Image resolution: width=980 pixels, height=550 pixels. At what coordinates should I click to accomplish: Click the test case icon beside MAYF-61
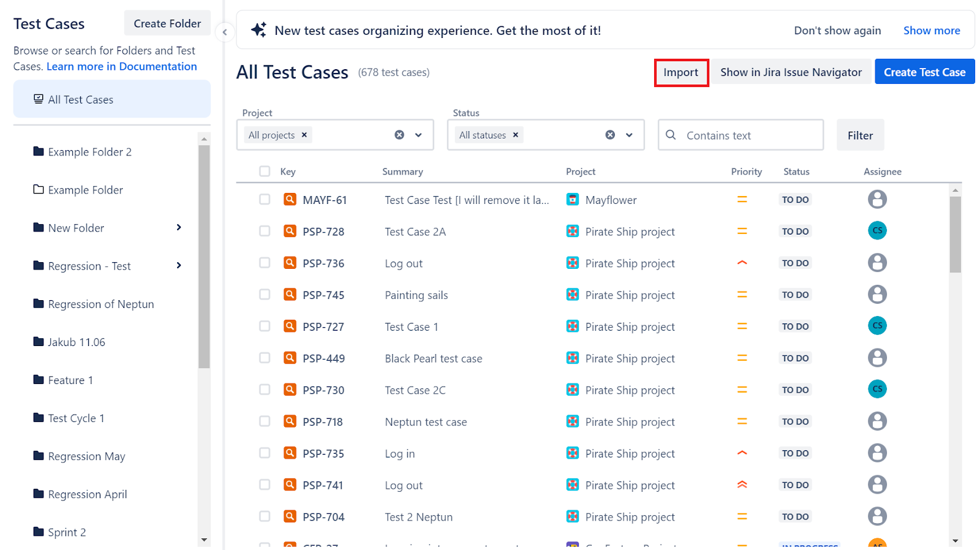[290, 199]
